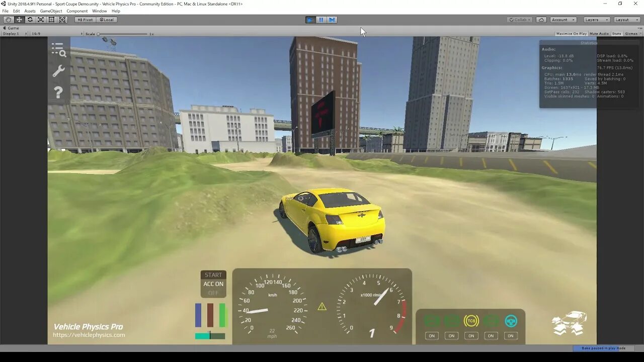Select the Hand tool in the toolbar

(8, 20)
